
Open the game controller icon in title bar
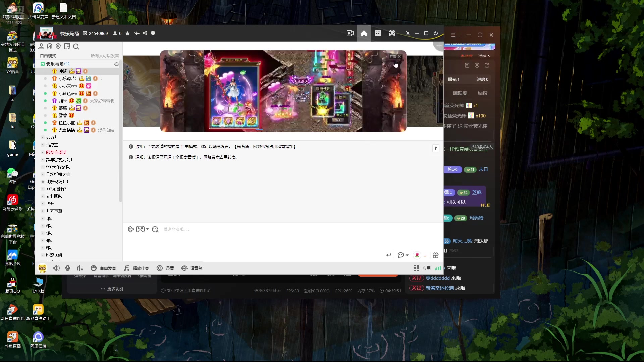[x=392, y=33]
